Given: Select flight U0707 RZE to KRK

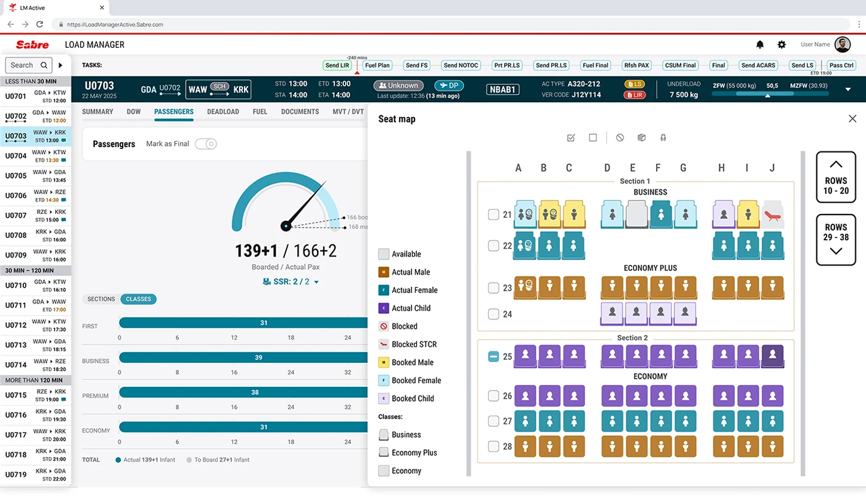Looking at the screenshot, I should (x=36, y=215).
